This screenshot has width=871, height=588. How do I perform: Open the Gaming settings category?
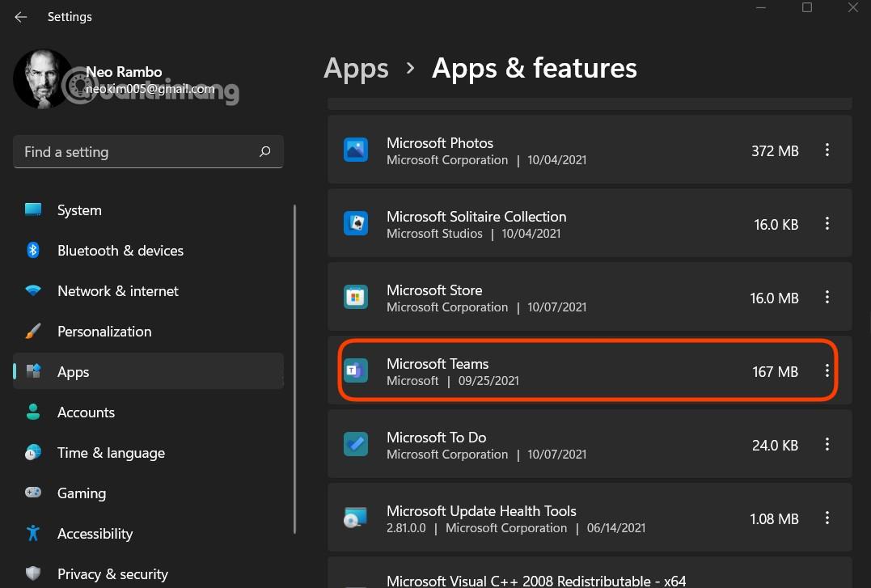pyautogui.click(x=148, y=493)
